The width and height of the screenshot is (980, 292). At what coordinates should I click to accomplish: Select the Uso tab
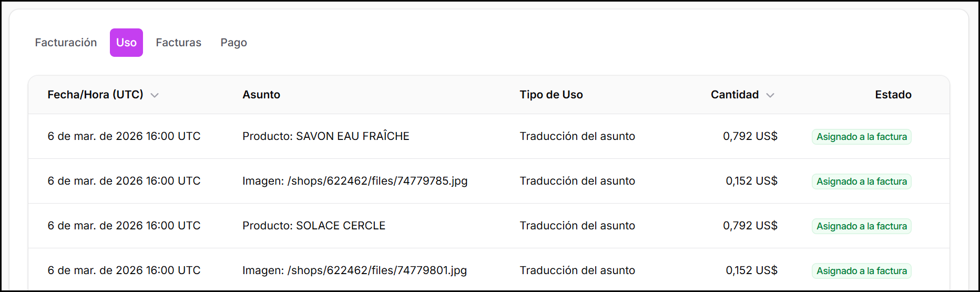(126, 43)
